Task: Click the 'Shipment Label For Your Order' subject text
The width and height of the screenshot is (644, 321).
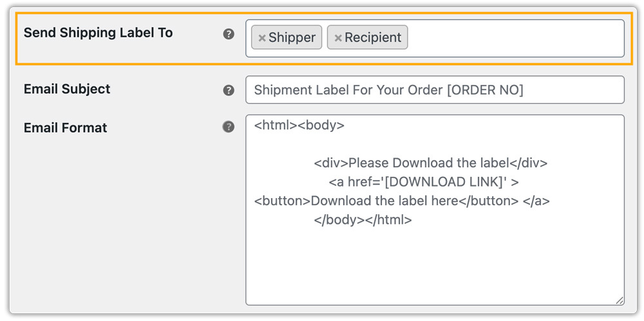Action: (348, 90)
